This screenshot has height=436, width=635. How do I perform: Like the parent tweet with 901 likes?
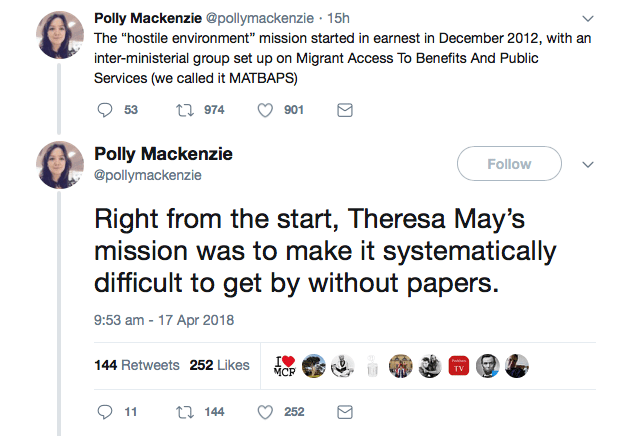265,110
